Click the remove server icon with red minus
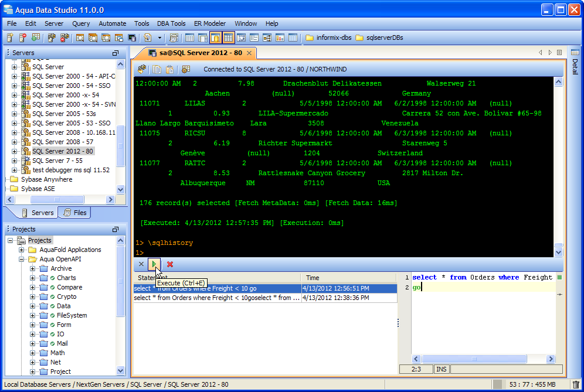The image size is (584, 392). point(23,38)
